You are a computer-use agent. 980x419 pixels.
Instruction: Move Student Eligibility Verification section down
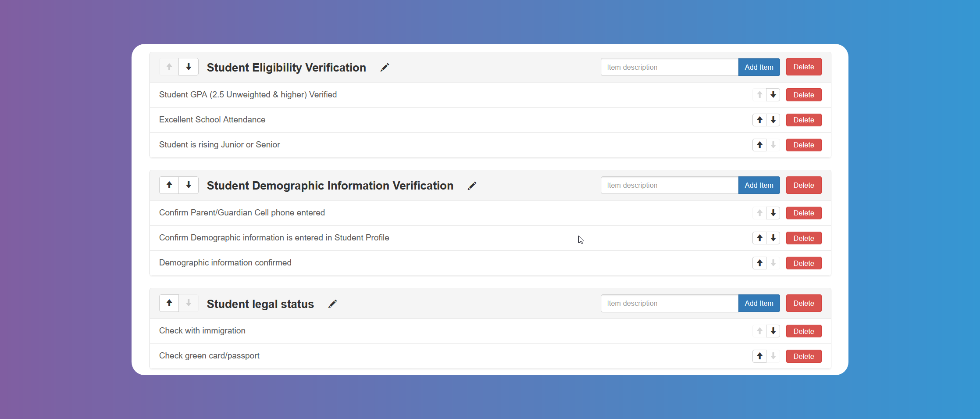tap(189, 67)
